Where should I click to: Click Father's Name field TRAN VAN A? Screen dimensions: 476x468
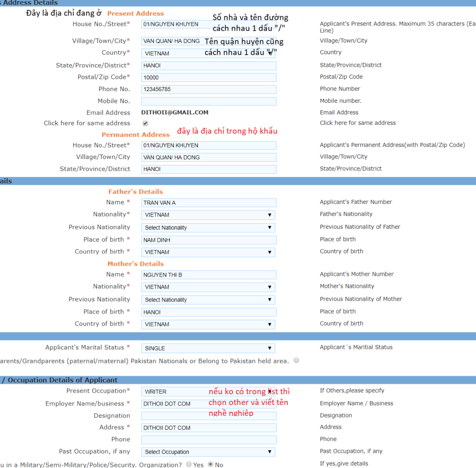209,203
